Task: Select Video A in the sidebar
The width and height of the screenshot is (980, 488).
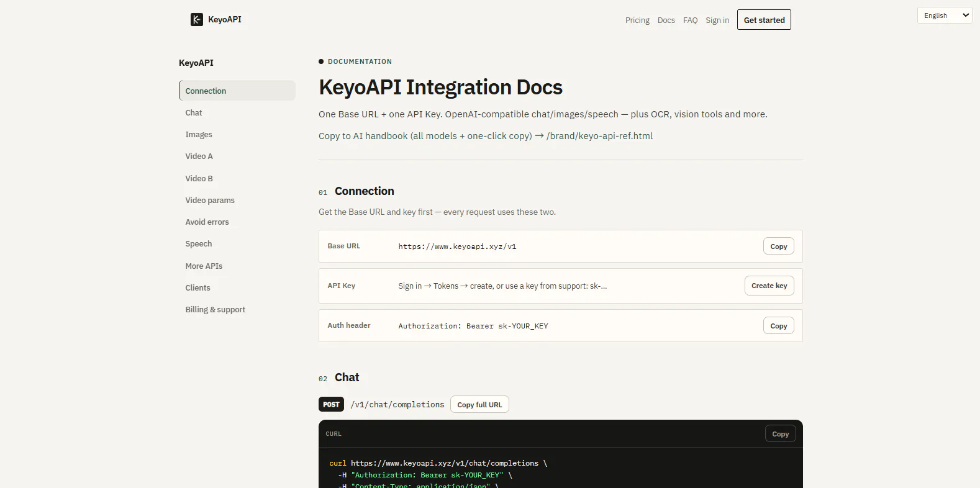Action: [237, 156]
